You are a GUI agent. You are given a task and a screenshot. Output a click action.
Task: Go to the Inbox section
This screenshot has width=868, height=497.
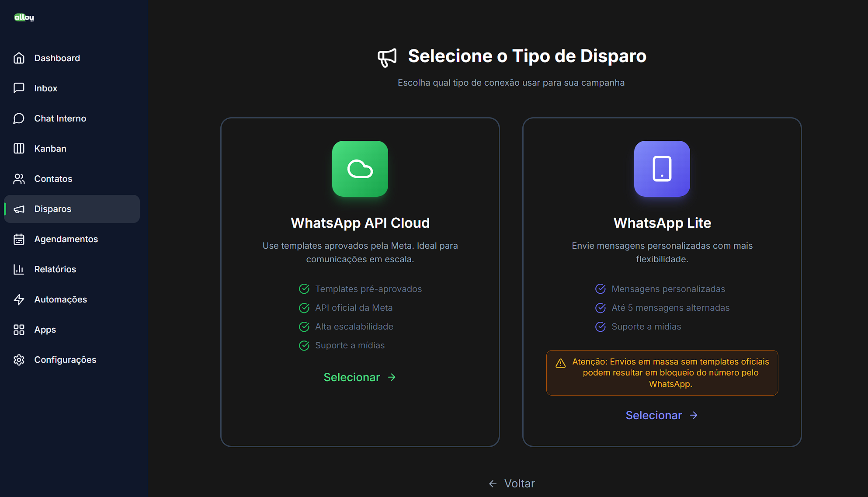(72, 88)
